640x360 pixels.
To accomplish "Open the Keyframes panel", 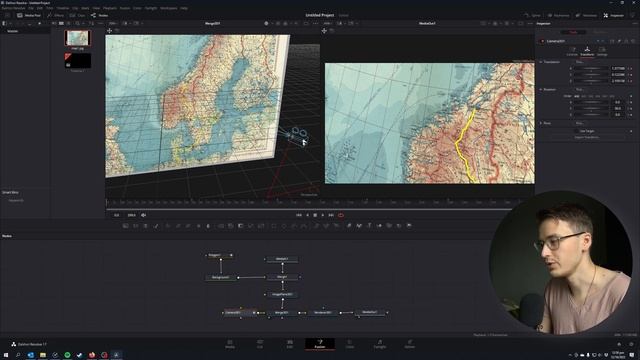I will coord(558,15).
